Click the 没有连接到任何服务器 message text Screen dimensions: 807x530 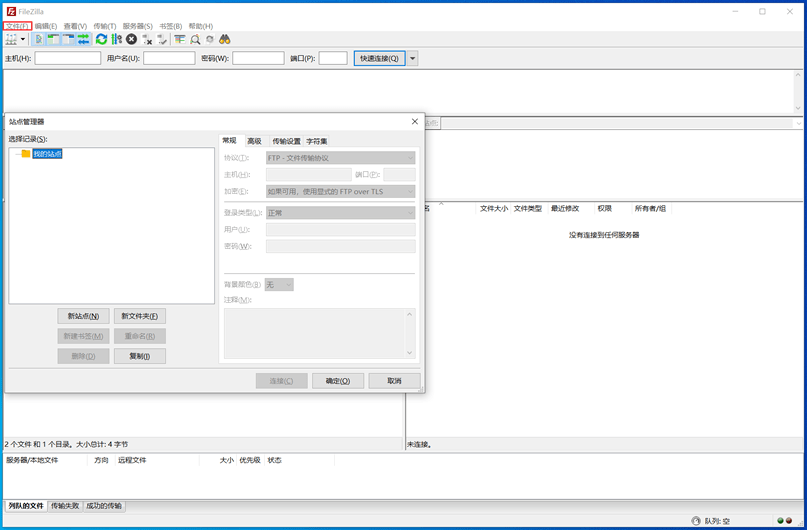(604, 235)
